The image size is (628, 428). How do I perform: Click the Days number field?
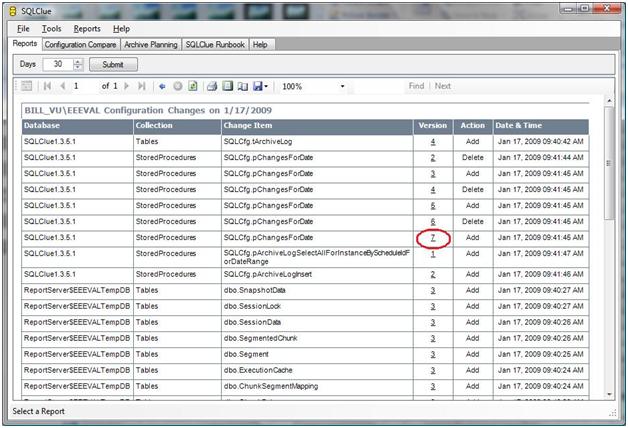pyautogui.click(x=58, y=64)
